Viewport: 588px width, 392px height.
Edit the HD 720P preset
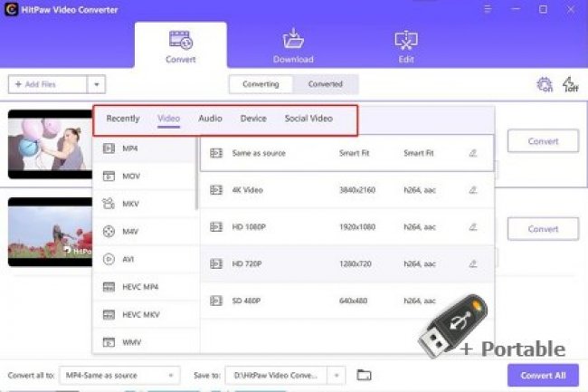click(x=473, y=263)
